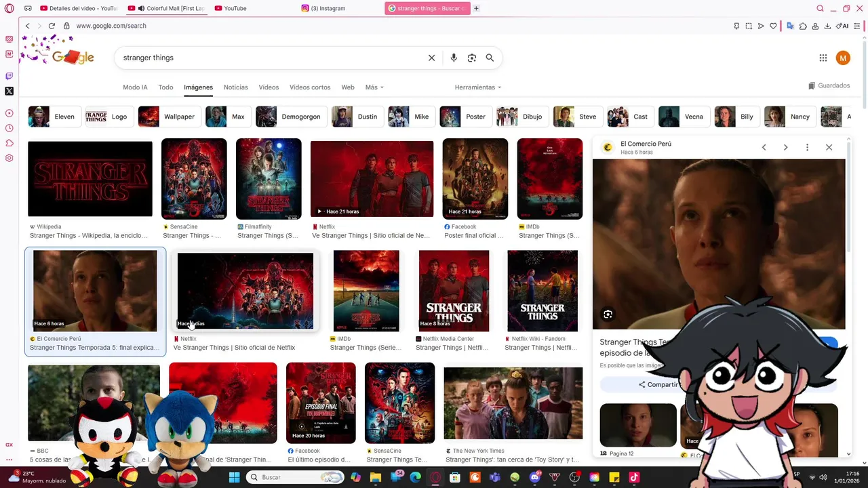Switch to Detalles del video tab

pos(79,8)
